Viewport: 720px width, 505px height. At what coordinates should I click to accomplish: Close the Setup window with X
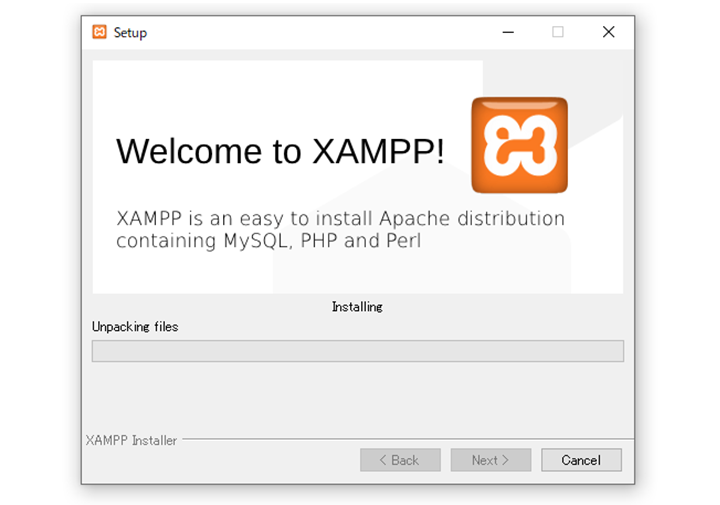608,32
